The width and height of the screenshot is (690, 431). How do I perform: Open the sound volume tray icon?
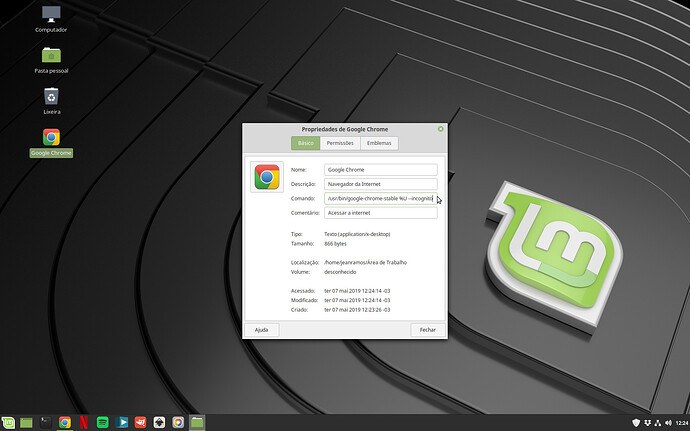click(668, 423)
